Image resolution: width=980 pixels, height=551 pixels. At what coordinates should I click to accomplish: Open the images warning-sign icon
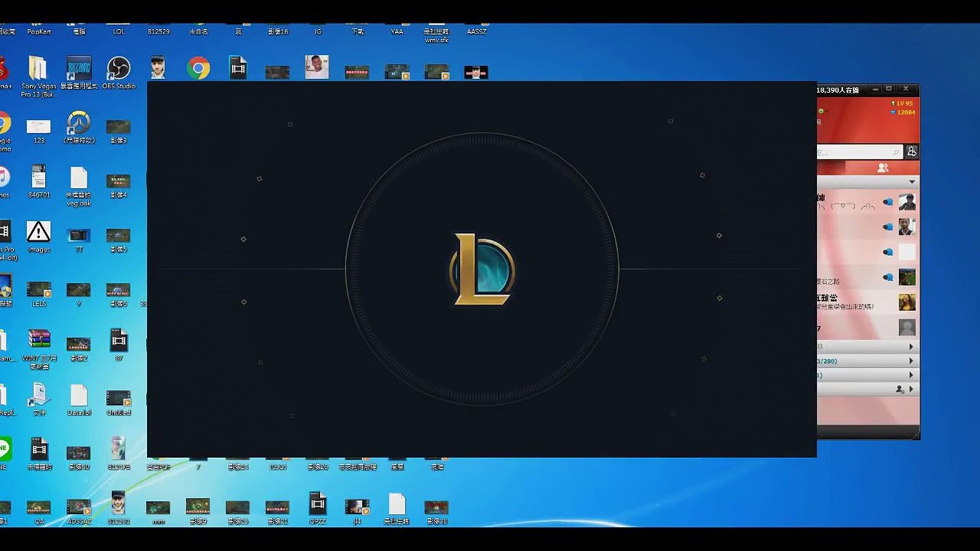coord(38,236)
